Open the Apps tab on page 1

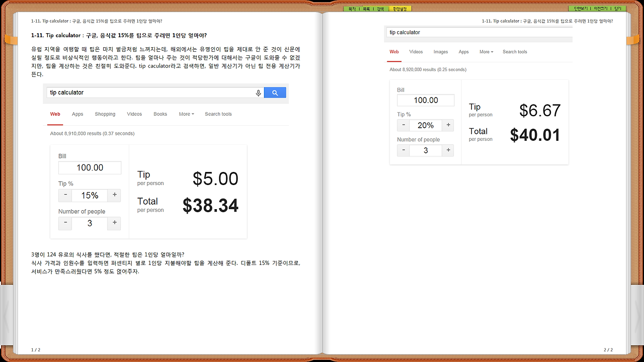click(x=77, y=114)
